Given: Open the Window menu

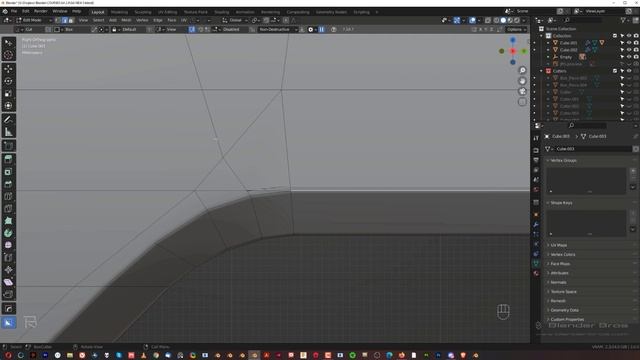Looking at the screenshot, I should 60,11.
